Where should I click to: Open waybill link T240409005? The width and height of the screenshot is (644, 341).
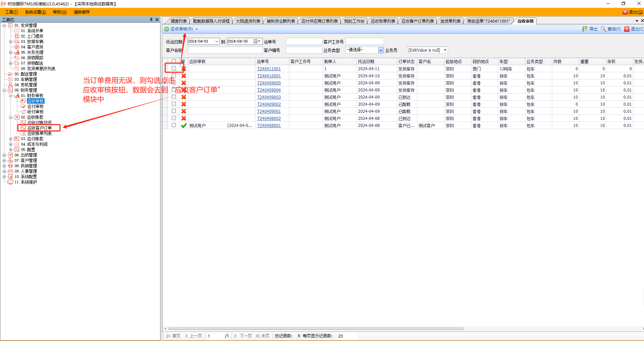[269, 83]
